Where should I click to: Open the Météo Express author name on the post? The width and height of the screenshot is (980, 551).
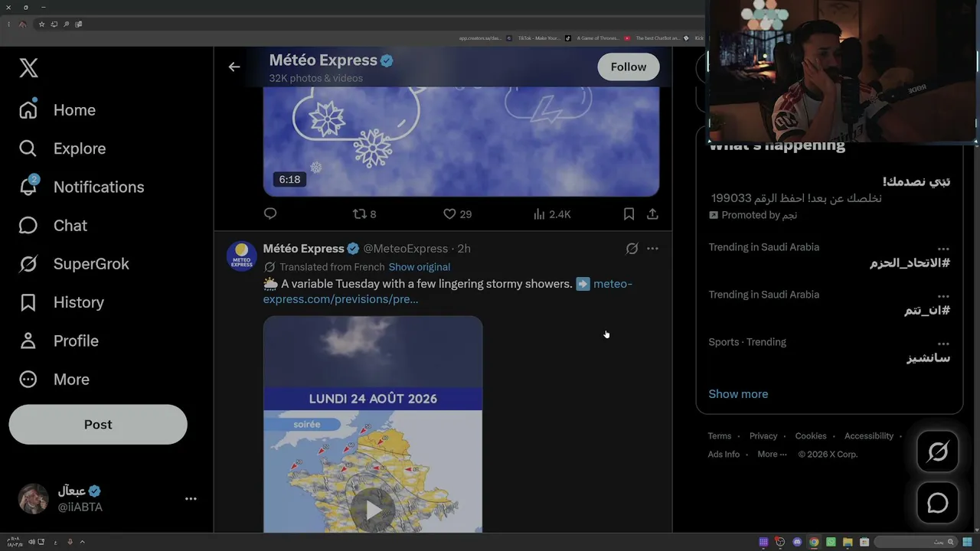point(304,249)
